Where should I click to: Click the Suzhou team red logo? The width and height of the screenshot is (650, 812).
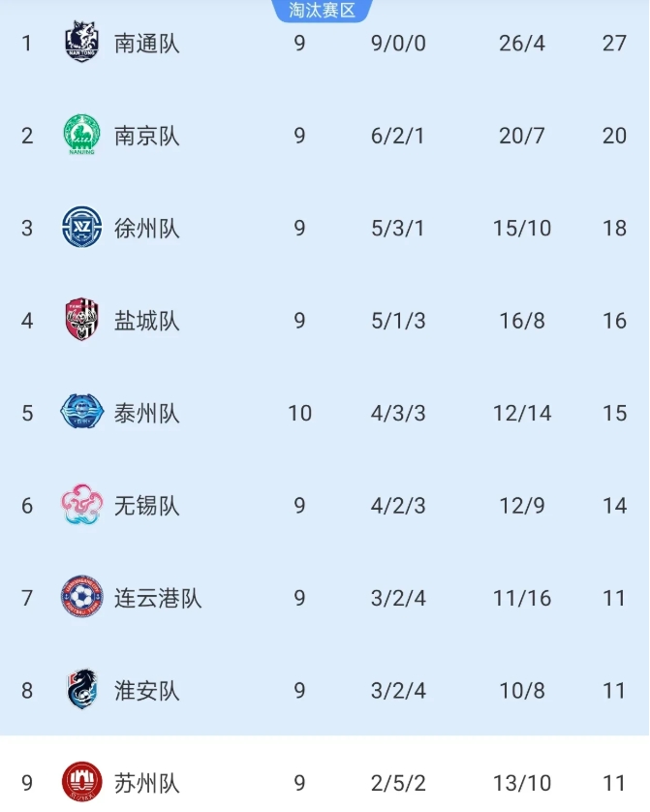pyautogui.click(x=81, y=782)
